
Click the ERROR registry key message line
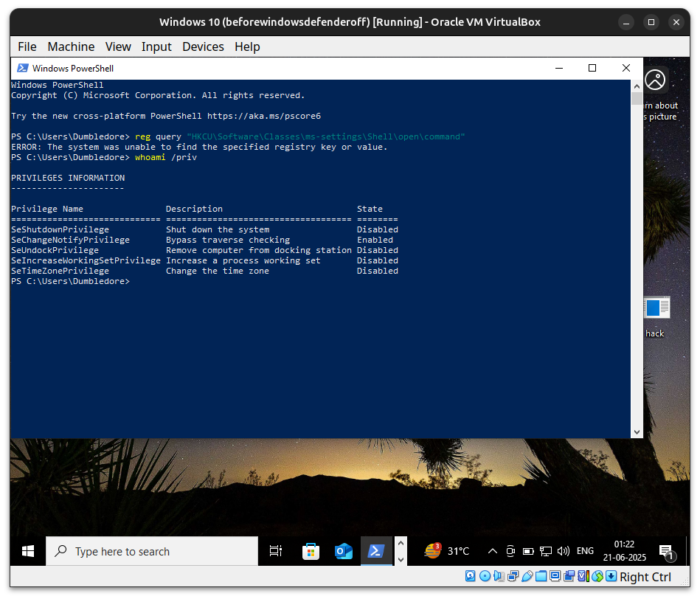[199, 147]
